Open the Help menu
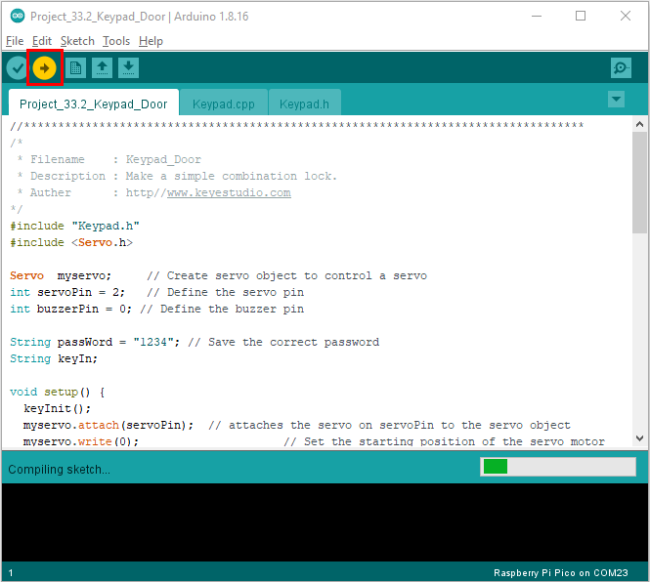 point(151,41)
